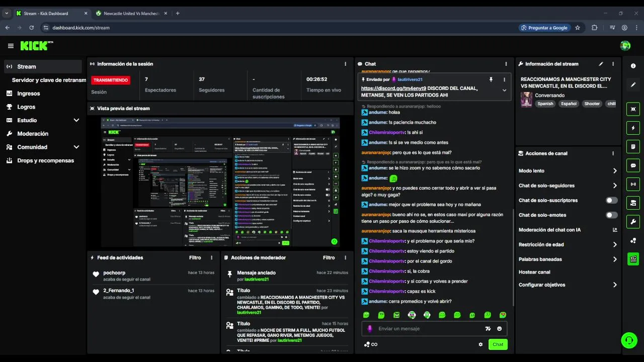644x362 pixels.
Task: Toggle the lightning activity feed widget icon
Action: coord(633,128)
